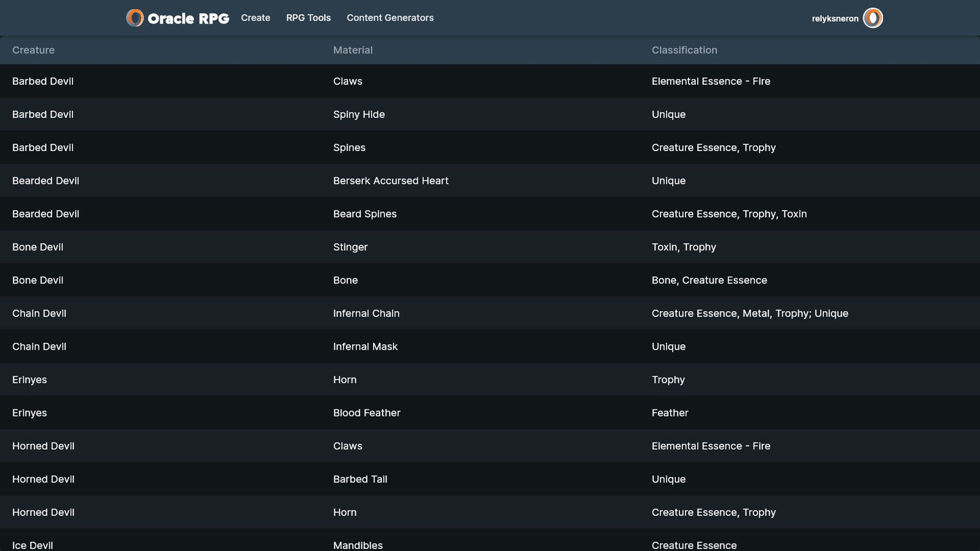Select the Blood Feather material cell
Screen dimensions: 980x551
coord(367,413)
